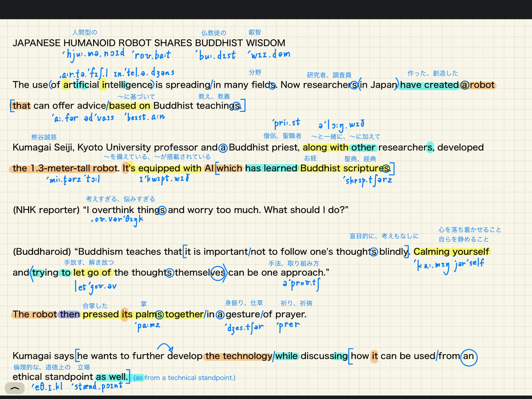Image resolution: width=532 pixels, height=399 pixels.
Task: Tap the yellow-highlighted phrase 'based on'
Action: tap(130, 106)
